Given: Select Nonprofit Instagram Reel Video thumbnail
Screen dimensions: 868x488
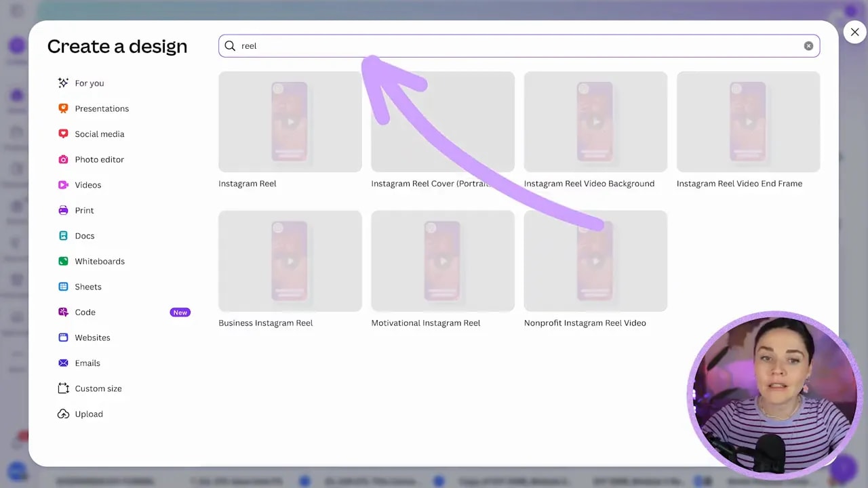Looking at the screenshot, I should click(x=595, y=261).
